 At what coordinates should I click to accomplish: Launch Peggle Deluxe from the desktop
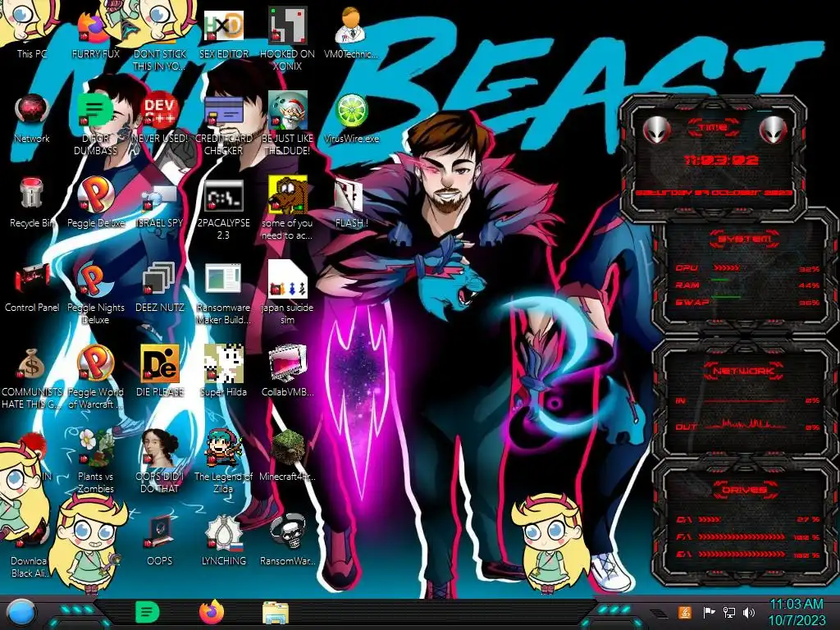[x=95, y=203]
